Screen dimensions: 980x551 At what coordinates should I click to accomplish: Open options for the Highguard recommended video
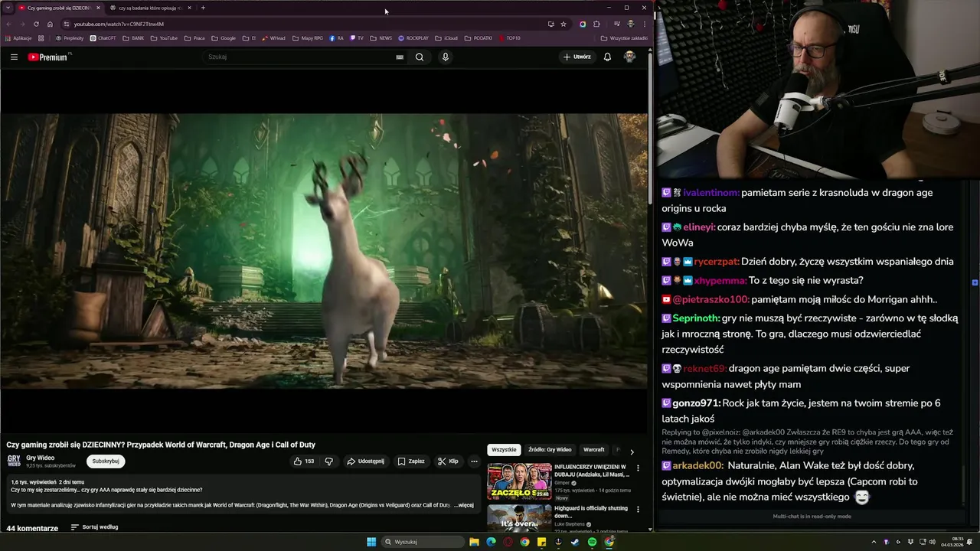pyautogui.click(x=638, y=510)
